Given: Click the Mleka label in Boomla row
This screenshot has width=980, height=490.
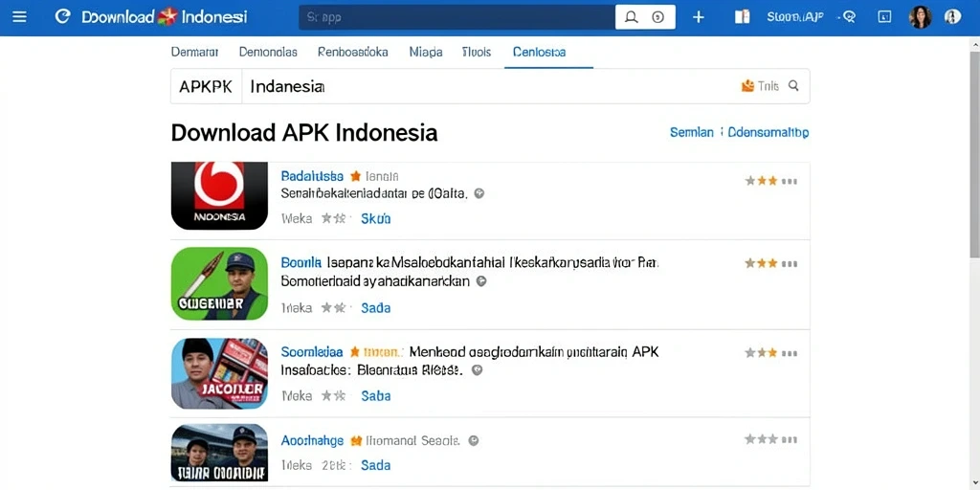Looking at the screenshot, I should (x=297, y=307).
